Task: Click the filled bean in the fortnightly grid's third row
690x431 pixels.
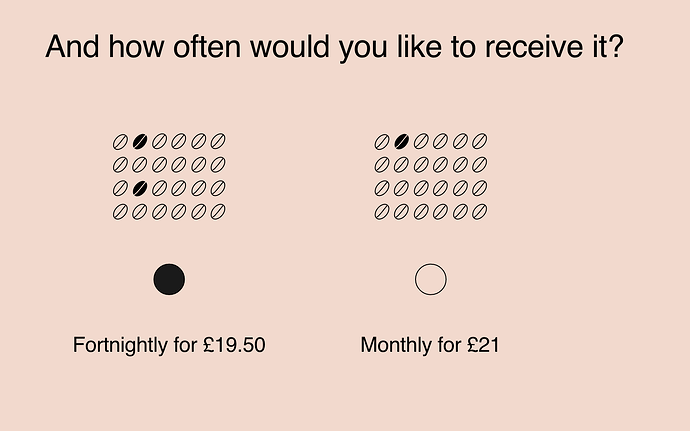Action: (x=140, y=188)
